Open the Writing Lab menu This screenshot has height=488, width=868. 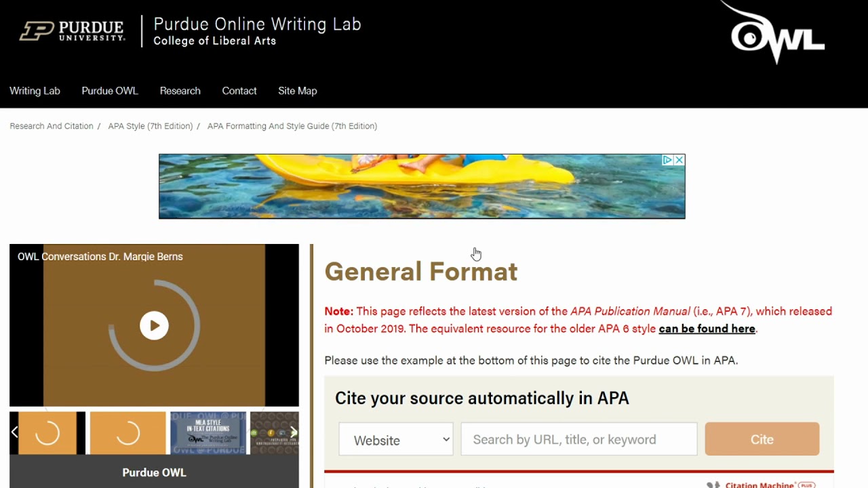click(x=35, y=91)
